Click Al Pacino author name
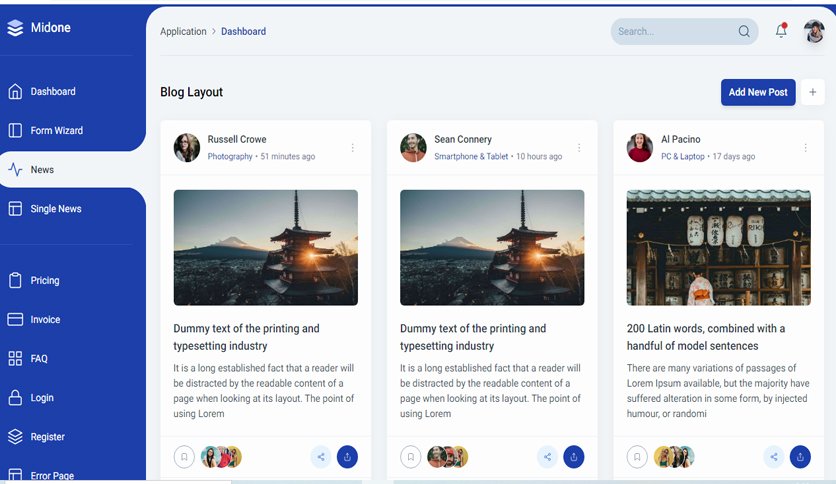This screenshot has width=836, height=484. click(x=681, y=140)
